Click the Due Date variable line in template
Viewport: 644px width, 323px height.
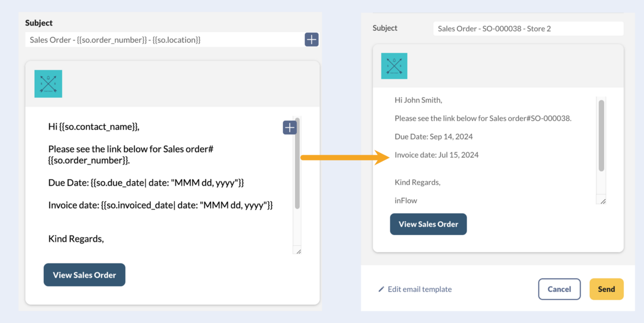coord(146,183)
